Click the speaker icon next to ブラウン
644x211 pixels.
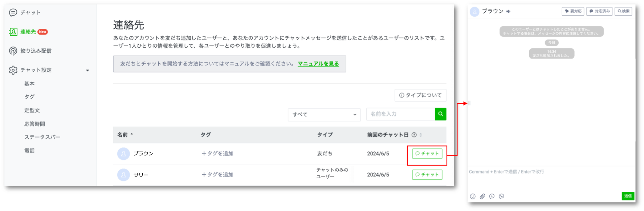pos(509,12)
